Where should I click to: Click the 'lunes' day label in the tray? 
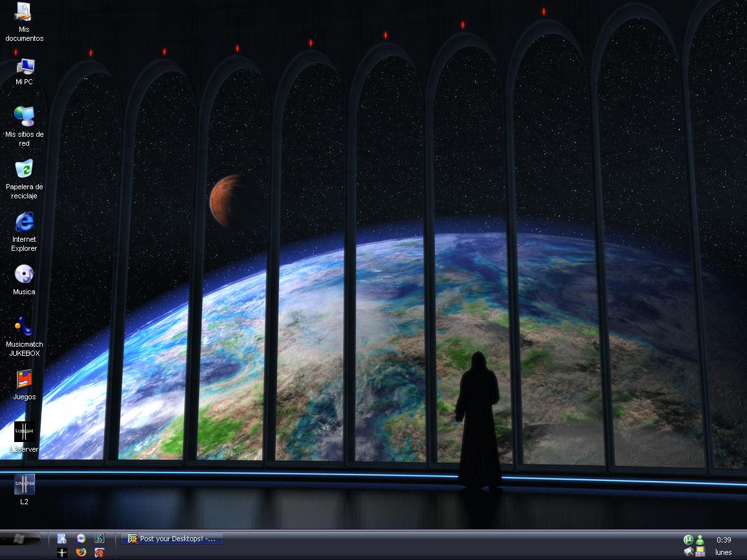click(x=723, y=552)
